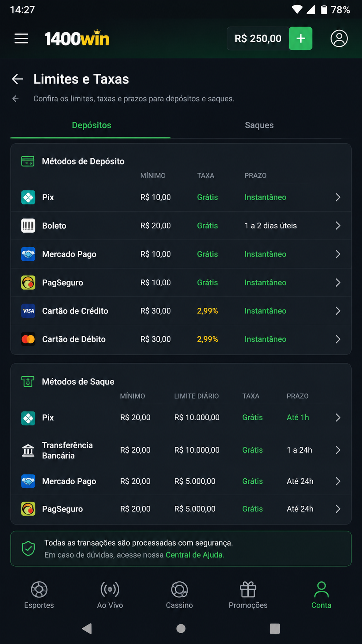Image resolution: width=362 pixels, height=644 pixels.
Task: Expand the PagSeguro withdrawal row chevron
Action: (338, 509)
